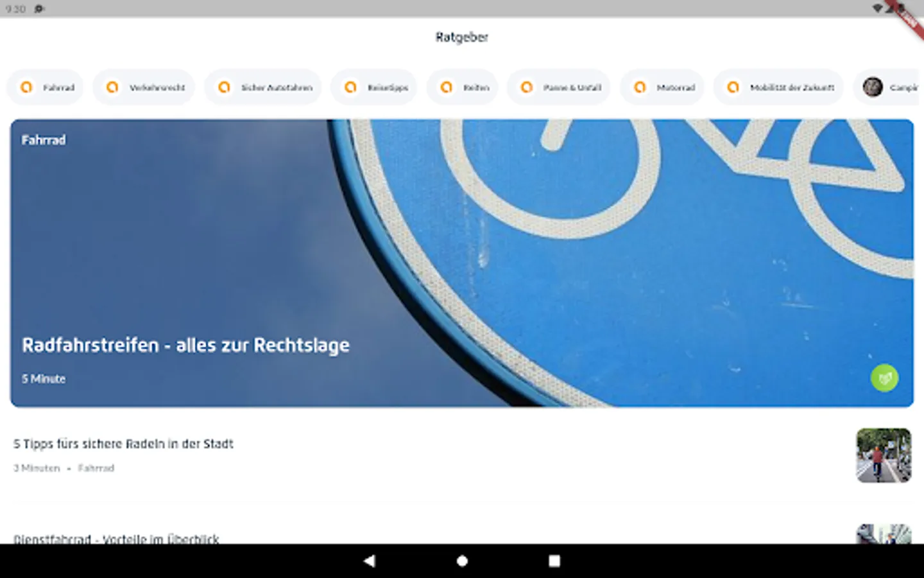Image resolution: width=924 pixels, height=578 pixels.
Task: Tap the Android back navigation button
Action: coord(369,561)
